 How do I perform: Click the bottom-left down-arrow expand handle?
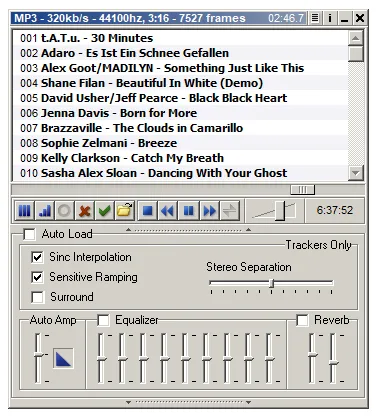tap(128, 403)
